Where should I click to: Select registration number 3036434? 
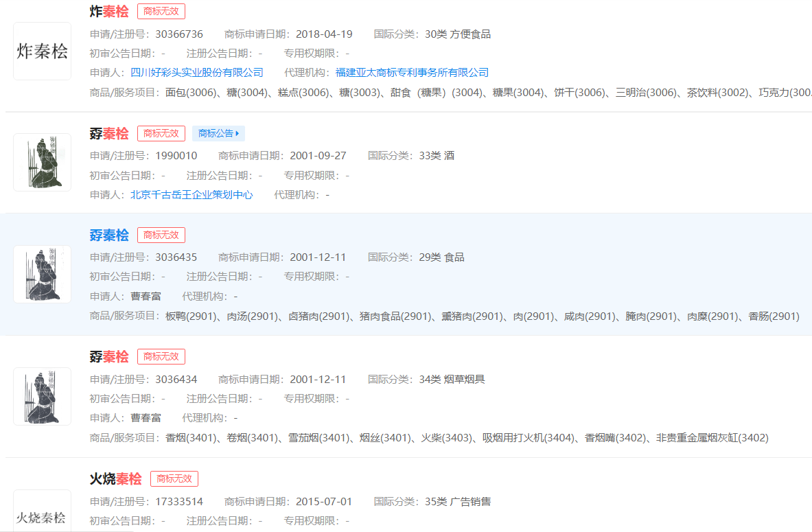[x=176, y=379]
